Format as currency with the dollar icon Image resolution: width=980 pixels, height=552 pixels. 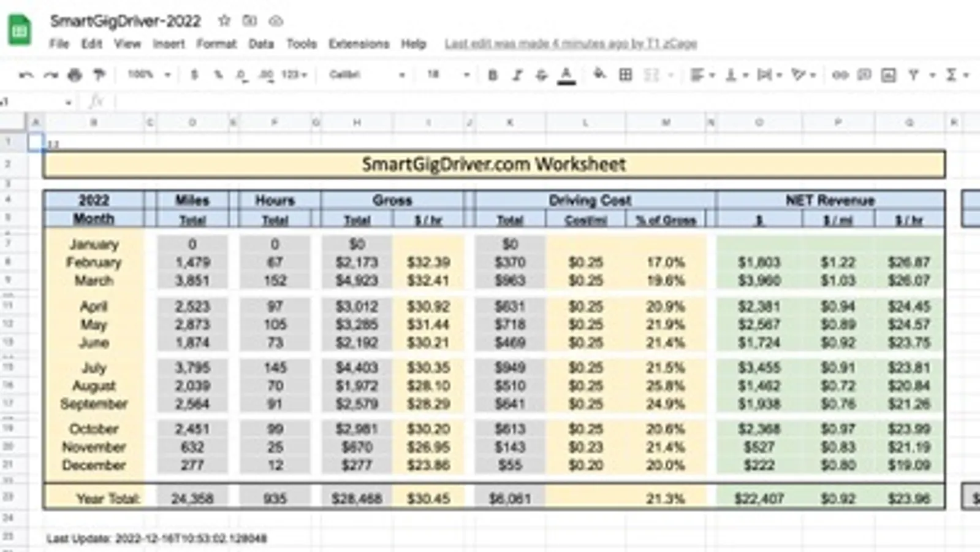click(194, 75)
